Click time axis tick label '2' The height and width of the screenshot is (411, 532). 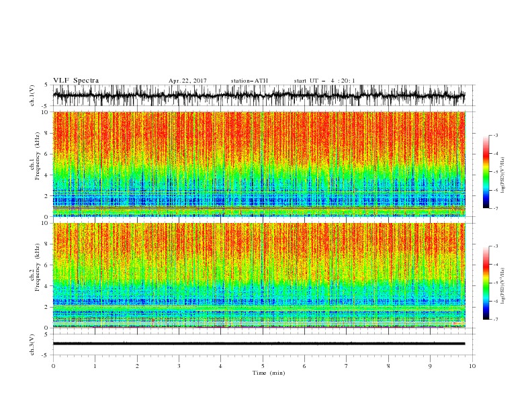point(137,366)
